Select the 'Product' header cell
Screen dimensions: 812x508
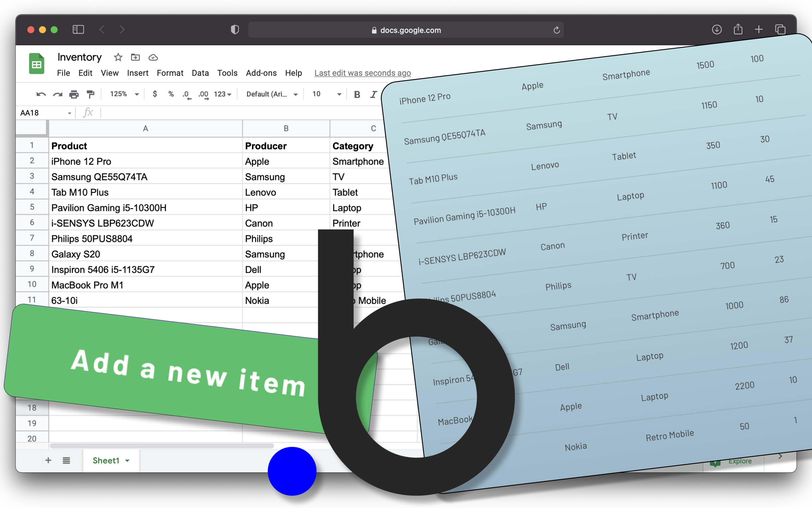(x=145, y=146)
